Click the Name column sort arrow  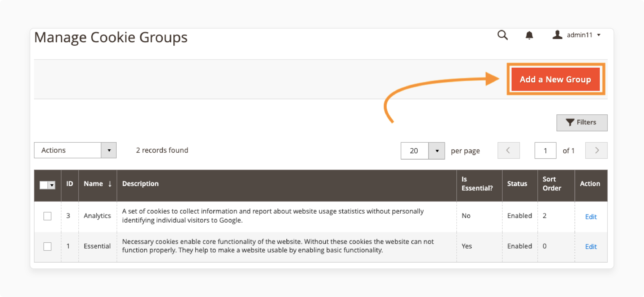[x=110, y=184]
